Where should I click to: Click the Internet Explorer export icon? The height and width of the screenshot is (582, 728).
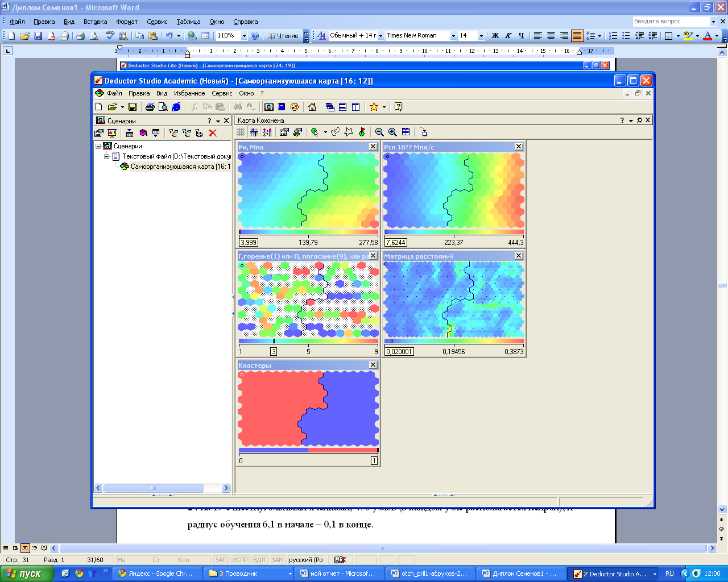tap(176, 107)
